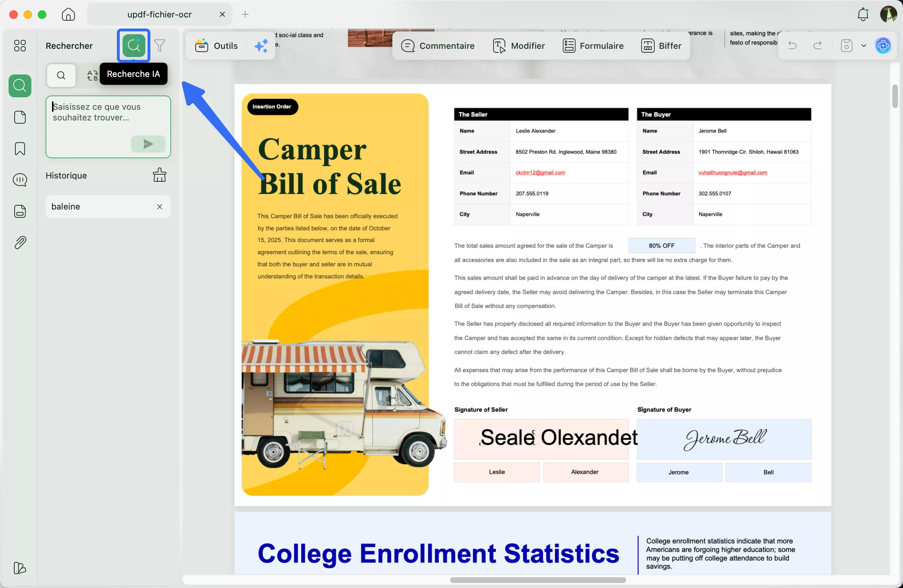The height and width of the screenshot is (588, 903).
Task: Click the AI search (Recherche IA) icon
Action: 134,46
